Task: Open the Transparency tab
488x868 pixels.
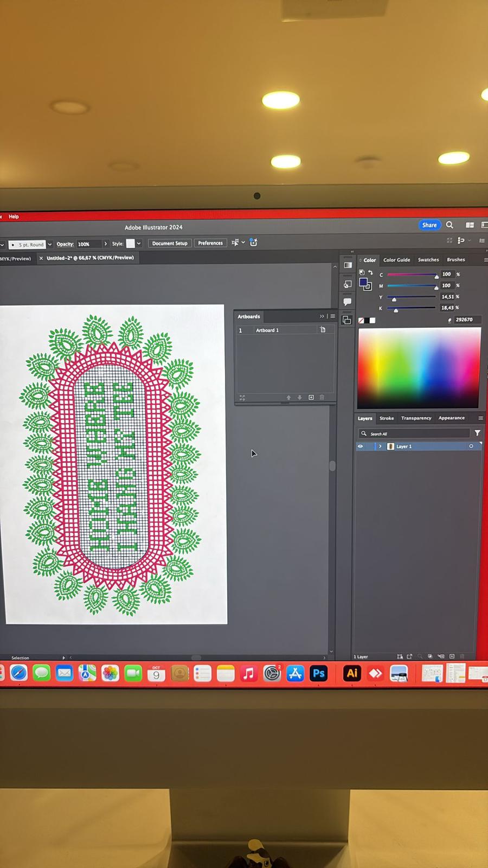Action: (x=416, y=418)
